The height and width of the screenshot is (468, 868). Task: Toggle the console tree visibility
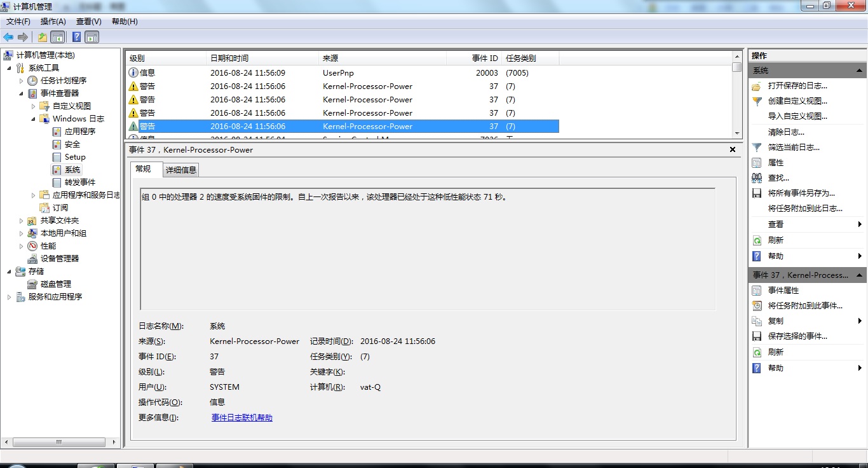(58, 37)
